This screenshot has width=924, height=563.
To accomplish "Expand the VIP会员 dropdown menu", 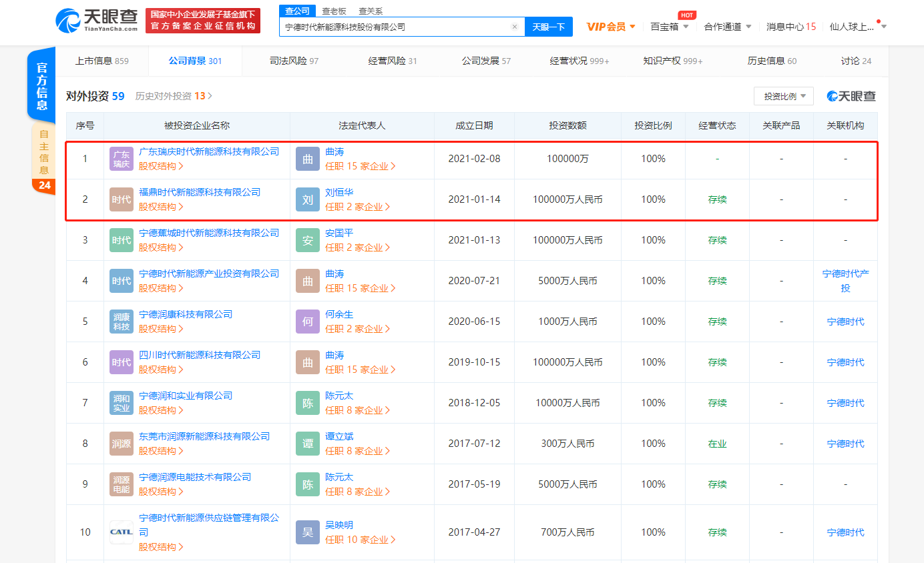I will [x=611, y=27].
